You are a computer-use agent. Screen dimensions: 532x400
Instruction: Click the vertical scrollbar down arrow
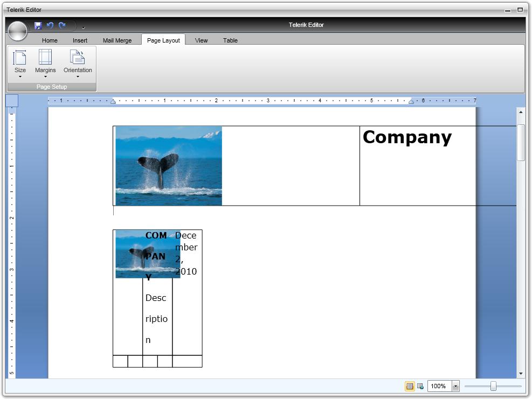tap(521, 374)
